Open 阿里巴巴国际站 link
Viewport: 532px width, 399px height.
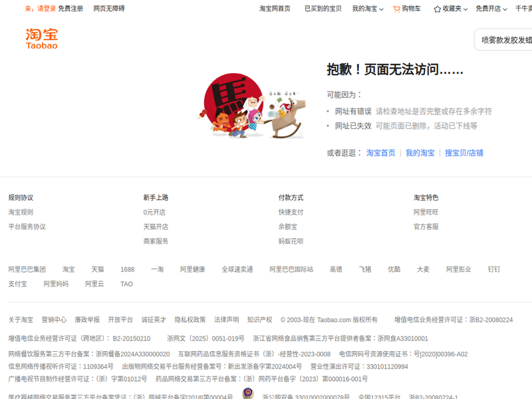click(x=291, y=269)
